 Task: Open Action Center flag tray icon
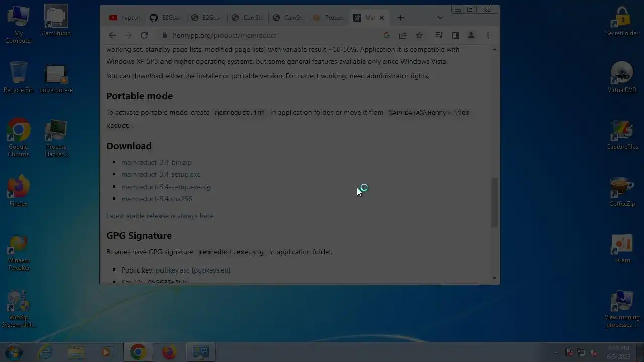click(x=569, y=352)
